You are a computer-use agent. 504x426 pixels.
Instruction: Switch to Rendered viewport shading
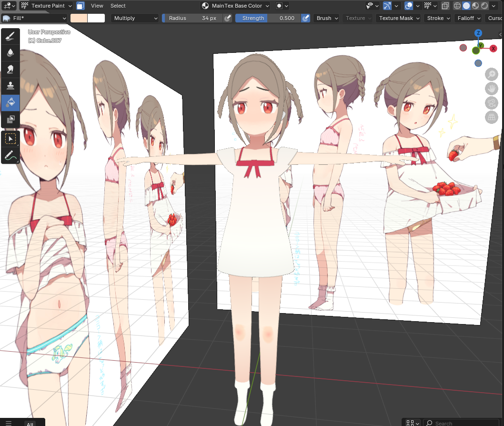[484, 6]
